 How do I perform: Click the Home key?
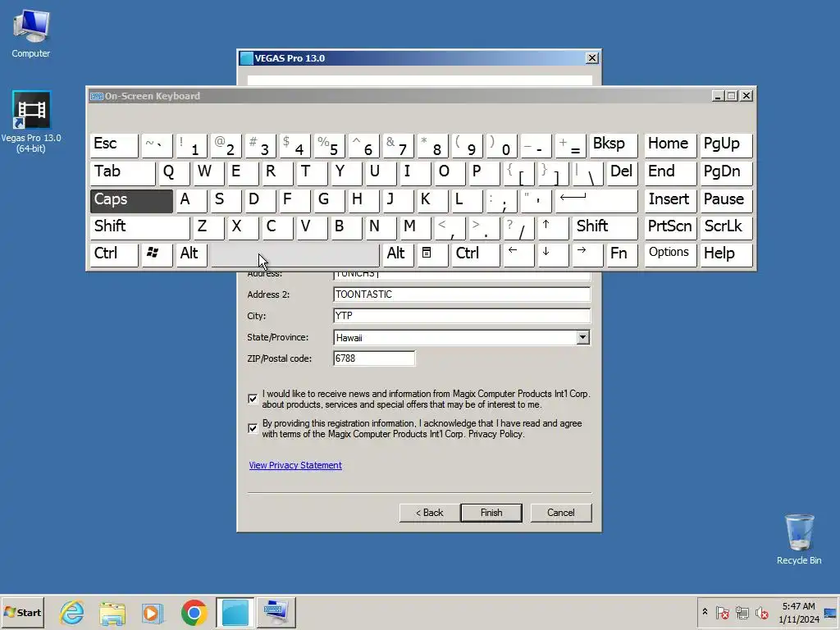tap(670, 145)
